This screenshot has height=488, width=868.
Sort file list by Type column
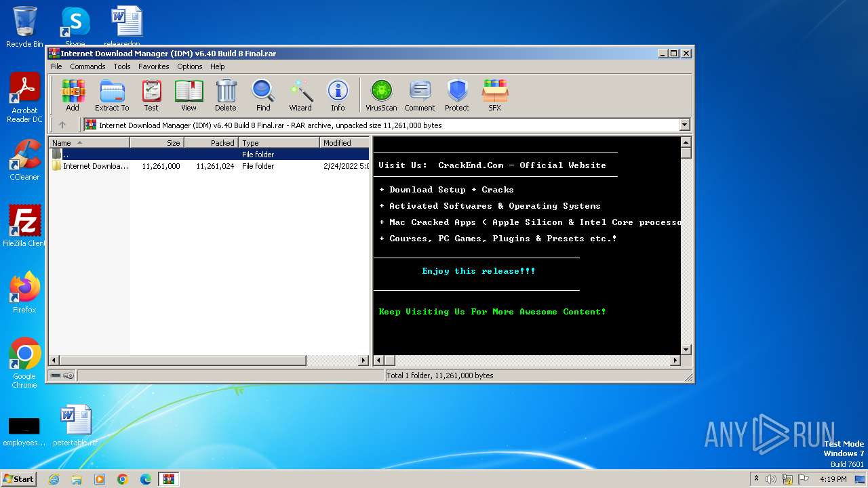279,142
